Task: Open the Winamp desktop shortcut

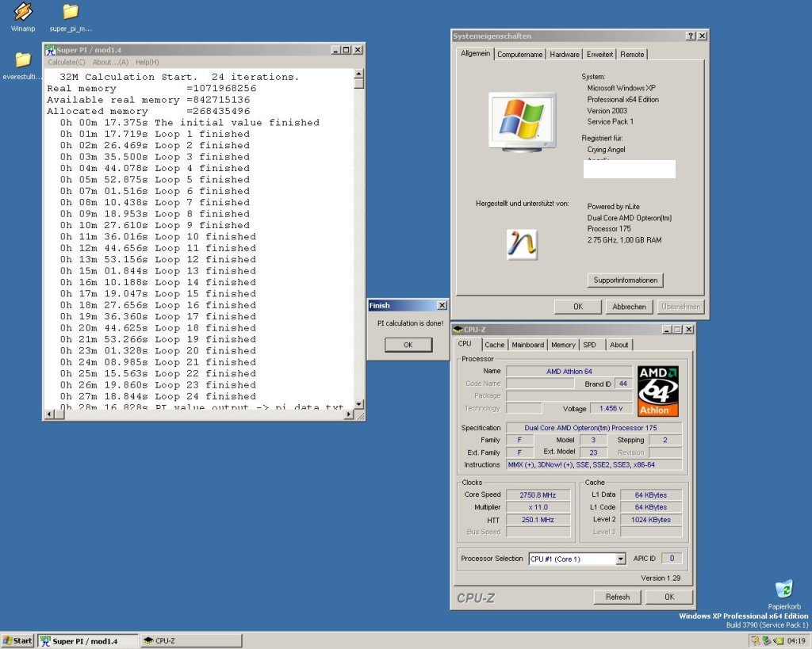Action: point(23,16)
